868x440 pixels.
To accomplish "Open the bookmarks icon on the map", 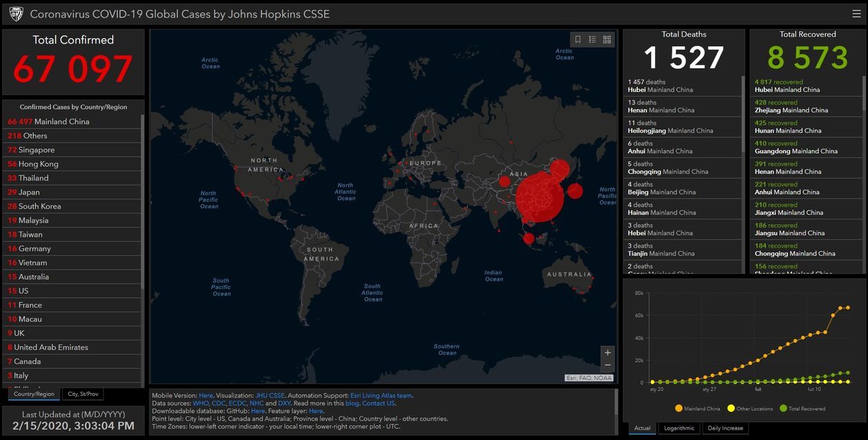I will pyautogui.click(x=578, y=40).
